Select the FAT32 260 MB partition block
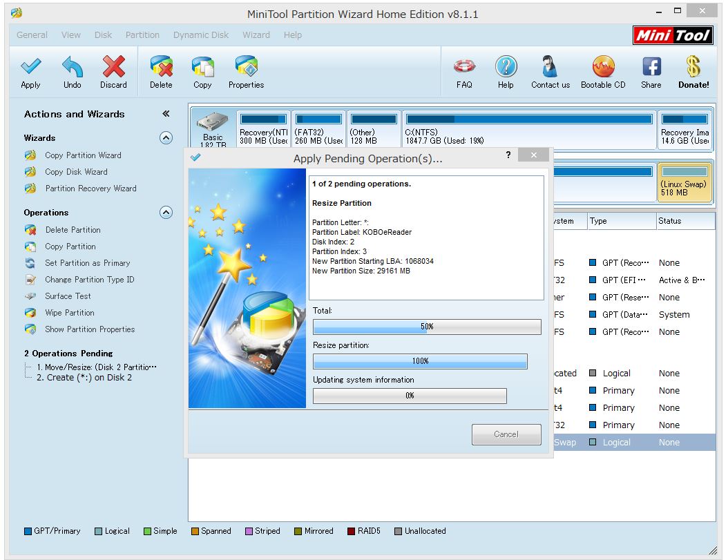This screenshot has width=728, height=560. [x=319, y=129]
